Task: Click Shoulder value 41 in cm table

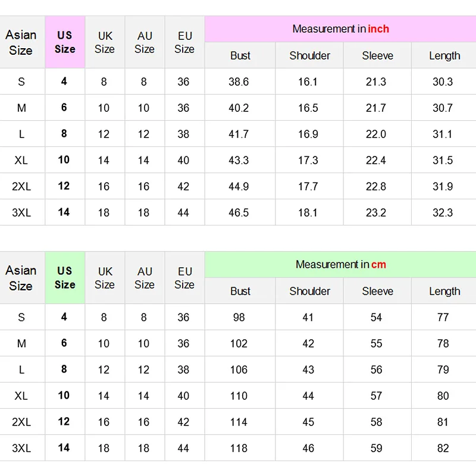Action: [308, 317]
